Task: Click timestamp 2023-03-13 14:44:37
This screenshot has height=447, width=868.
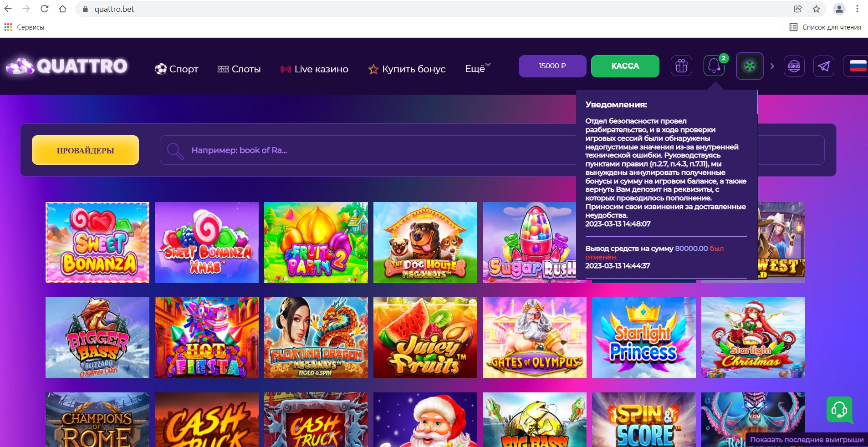Action: pyautogui.click(x=618, y=266)
